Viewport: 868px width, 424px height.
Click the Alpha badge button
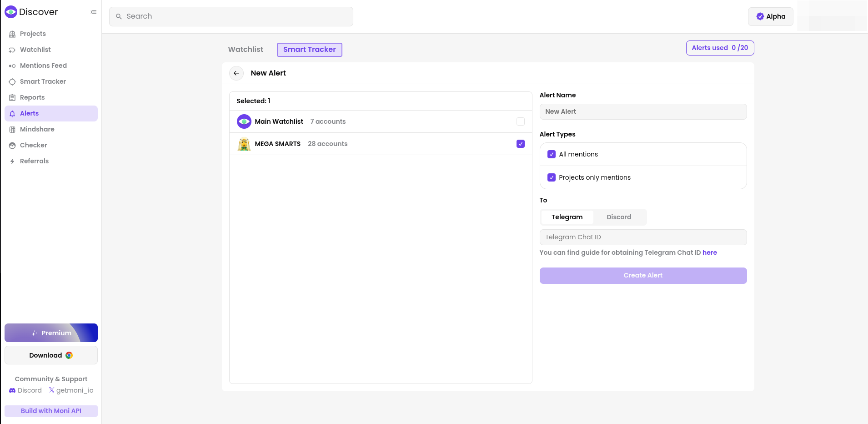(x=770, y=17)
